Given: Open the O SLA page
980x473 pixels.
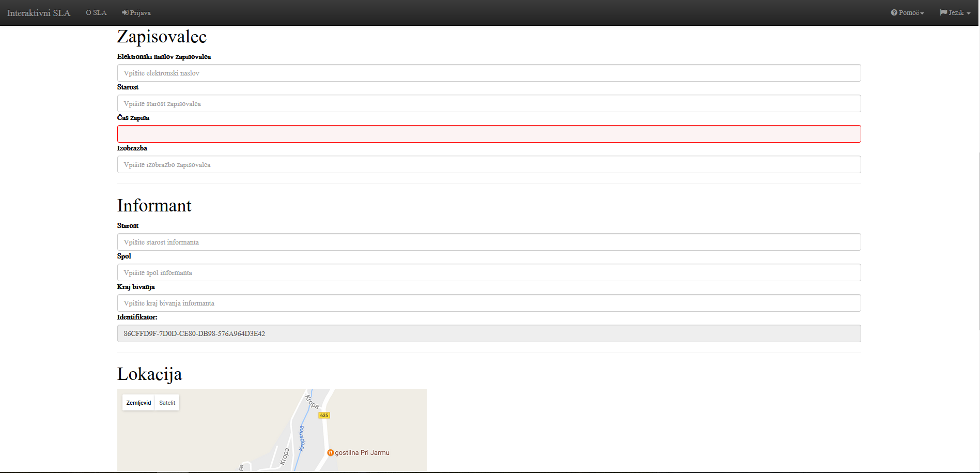Looking at the screenshot, I should tap(96, 13).
